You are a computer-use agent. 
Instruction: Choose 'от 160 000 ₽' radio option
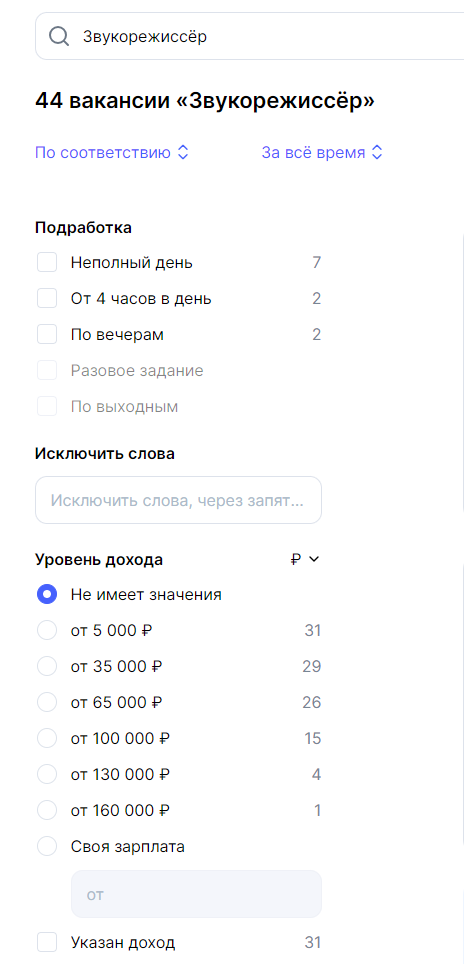[x=47, y=810]
